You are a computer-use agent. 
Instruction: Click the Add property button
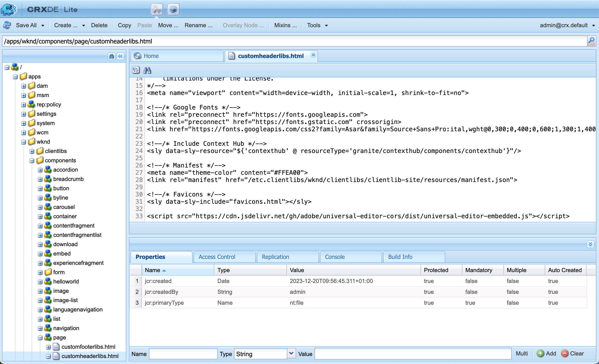click(x=546, y=354)
